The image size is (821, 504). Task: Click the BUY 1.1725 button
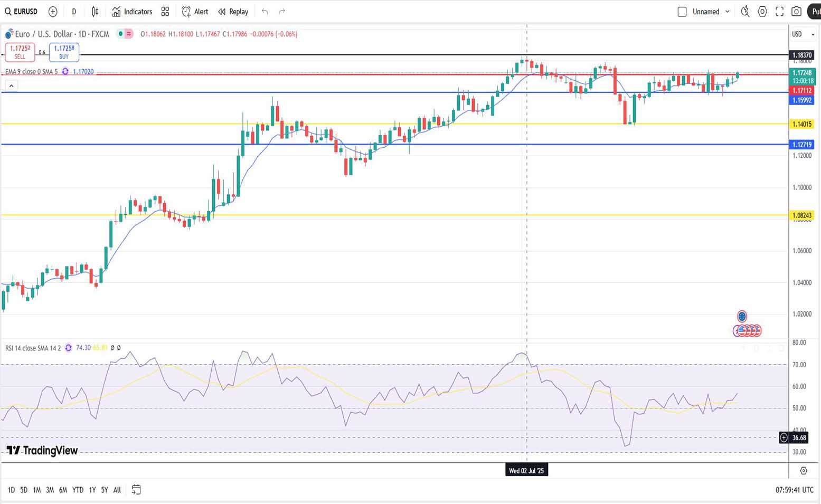tap(64, 52)
